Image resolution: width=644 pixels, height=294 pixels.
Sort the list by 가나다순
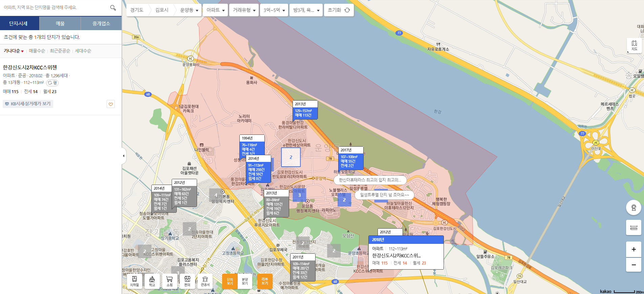(x=14, y=51)
